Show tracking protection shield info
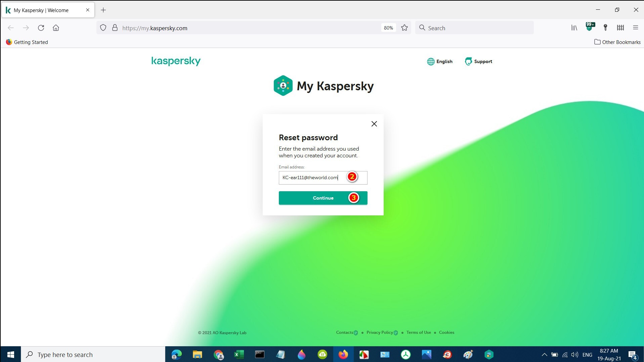 103,28
